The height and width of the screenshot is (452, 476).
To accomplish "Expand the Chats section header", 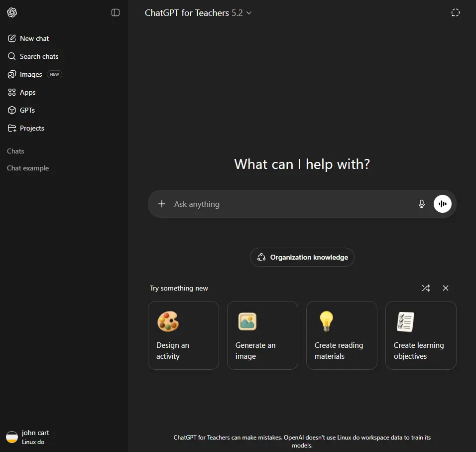I will click(x=15, y=151).
